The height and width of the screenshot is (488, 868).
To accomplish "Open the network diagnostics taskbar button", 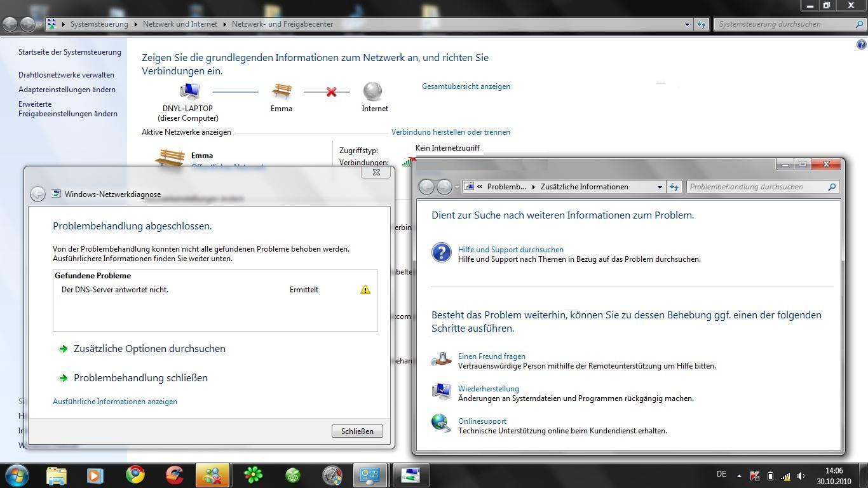I will (x=410, y=475).
